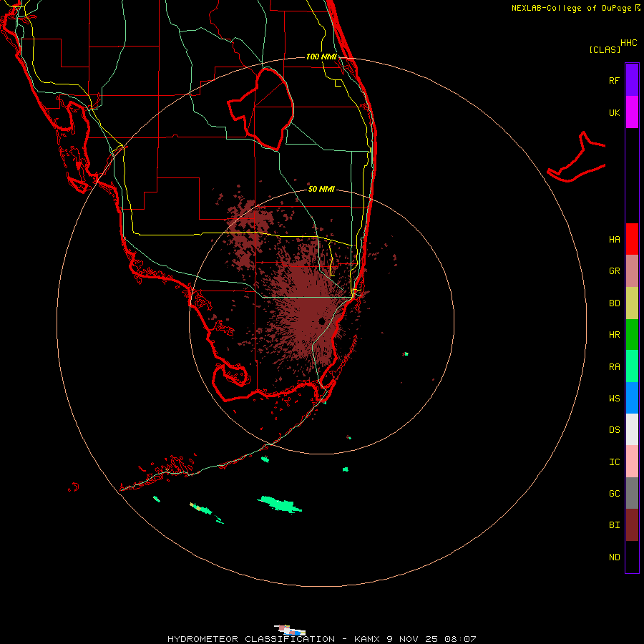Click the "BI" legend label
The height and width of the screenshot is (644, 644).
(614, 525)
